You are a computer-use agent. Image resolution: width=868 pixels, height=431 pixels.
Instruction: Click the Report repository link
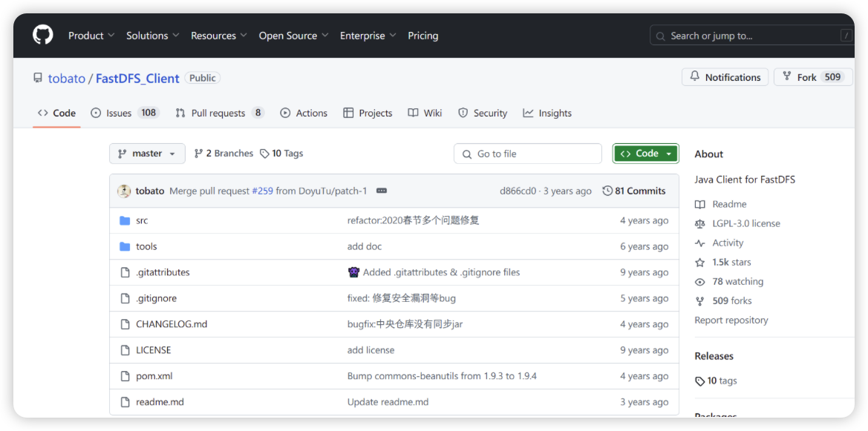click(731, 320)
